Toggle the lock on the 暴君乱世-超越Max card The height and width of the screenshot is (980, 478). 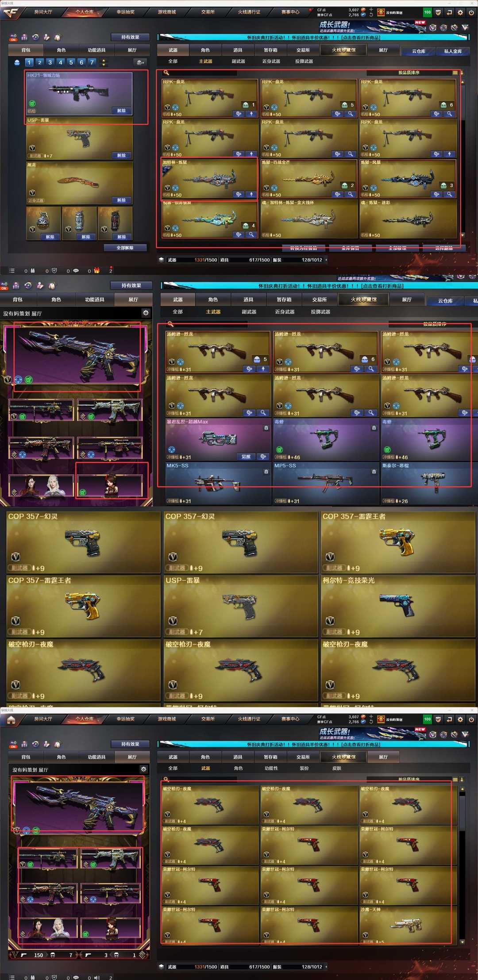tap(266, 428)
